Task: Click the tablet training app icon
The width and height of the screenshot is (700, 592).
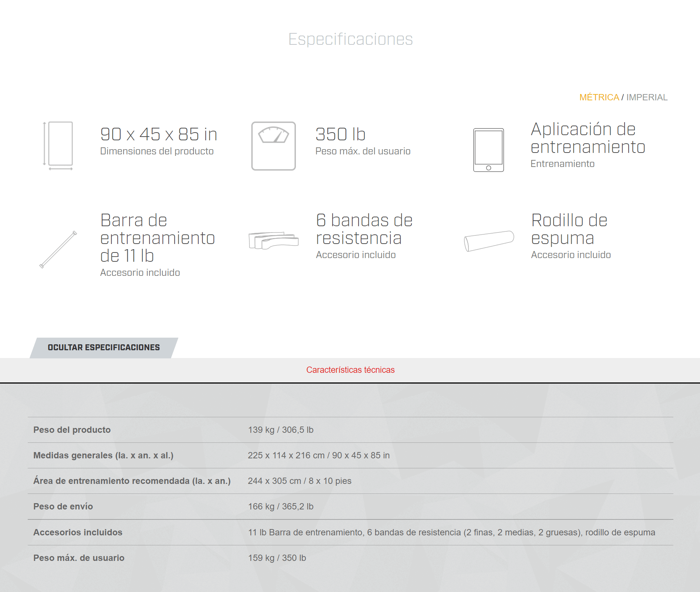Action: [x=488, y=150]
